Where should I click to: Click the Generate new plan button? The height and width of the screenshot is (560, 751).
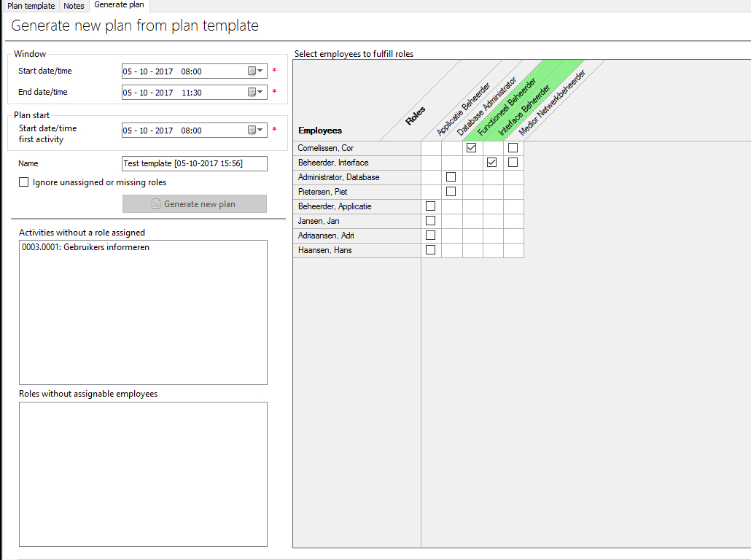(194, 204)
